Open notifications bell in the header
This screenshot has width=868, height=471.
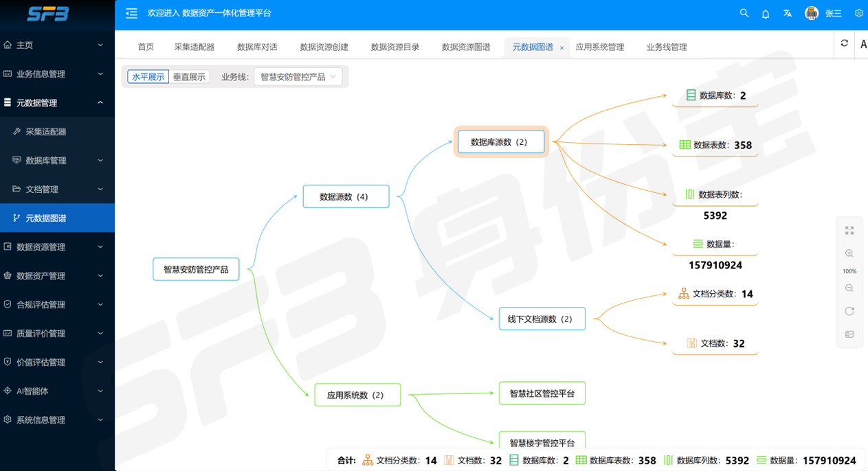pos(766,14)
